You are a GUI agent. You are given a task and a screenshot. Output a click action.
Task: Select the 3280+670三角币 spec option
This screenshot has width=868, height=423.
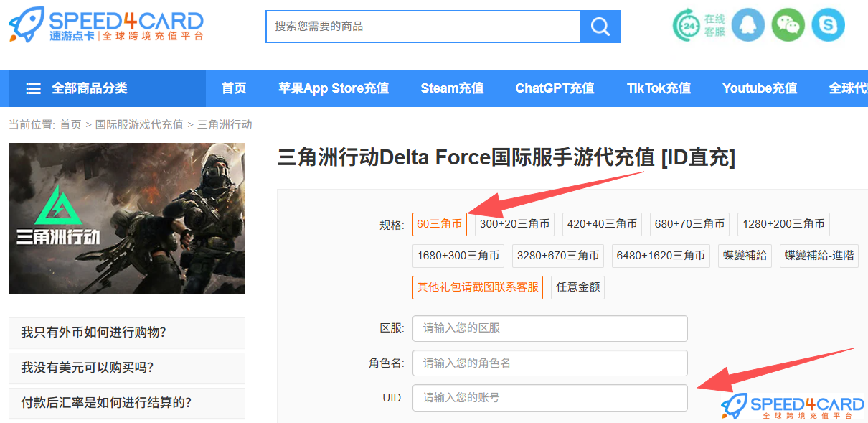click(x=558, y=256)
